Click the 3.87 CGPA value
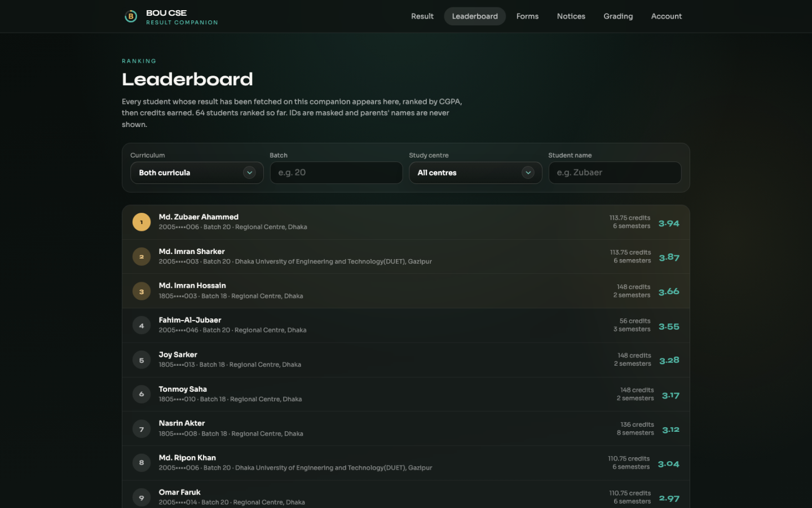 click(669, 257)
